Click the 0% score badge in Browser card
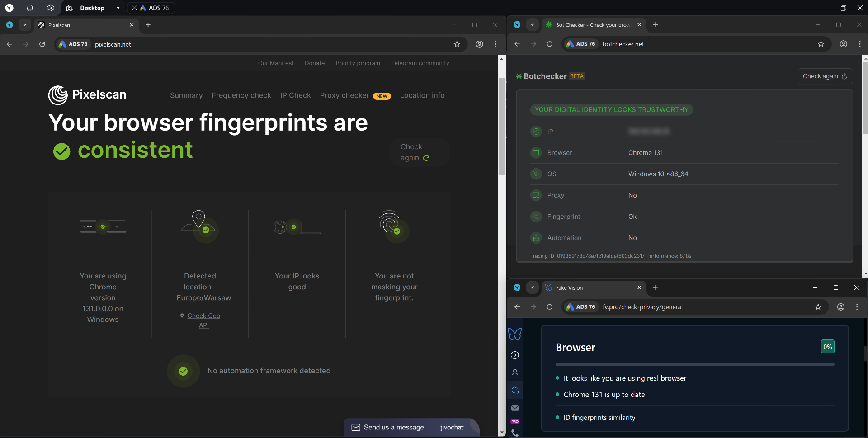 [828, 347]
